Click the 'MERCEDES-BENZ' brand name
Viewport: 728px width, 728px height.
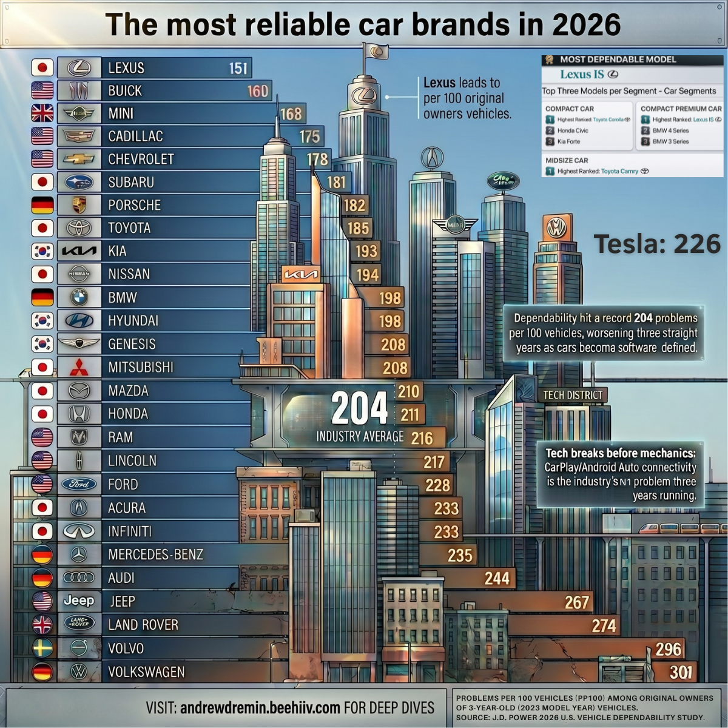point(155,554)
